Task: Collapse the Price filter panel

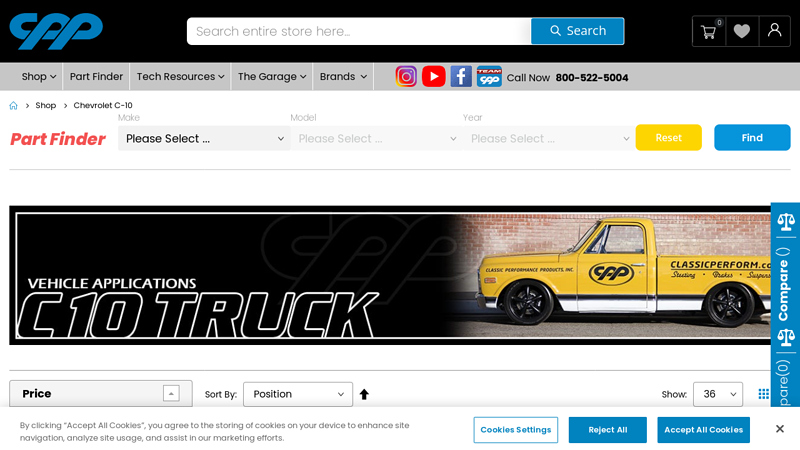Action: pos(171,393)
